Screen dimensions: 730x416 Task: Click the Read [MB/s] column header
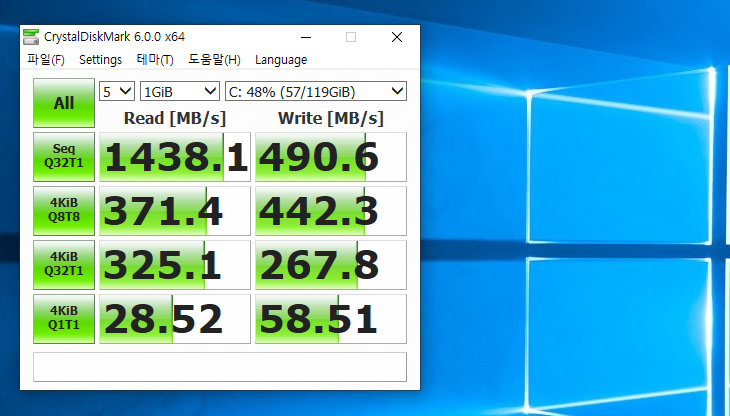pos(175,118)
